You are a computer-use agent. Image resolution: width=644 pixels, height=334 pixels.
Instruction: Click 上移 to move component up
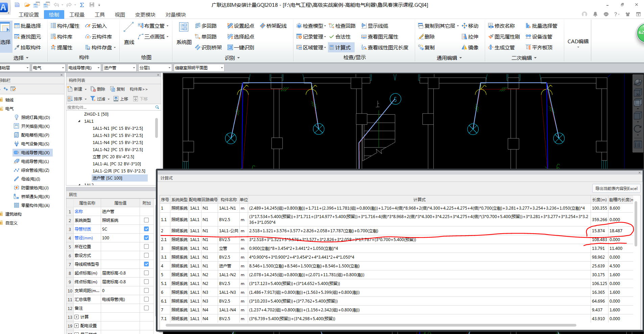click(x=121, y=99)
